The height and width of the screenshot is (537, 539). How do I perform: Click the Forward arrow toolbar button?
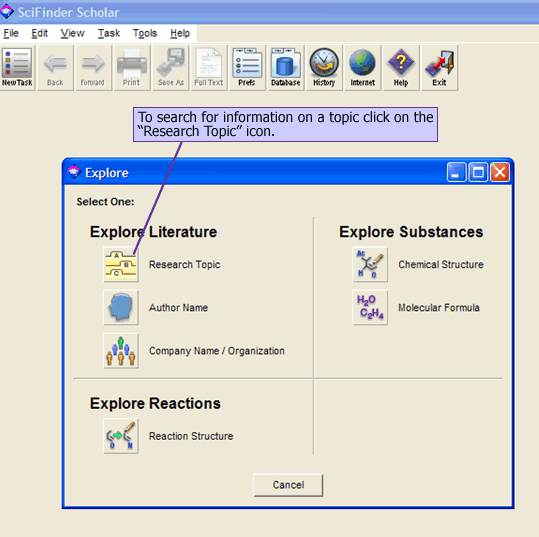pos(93,68)
